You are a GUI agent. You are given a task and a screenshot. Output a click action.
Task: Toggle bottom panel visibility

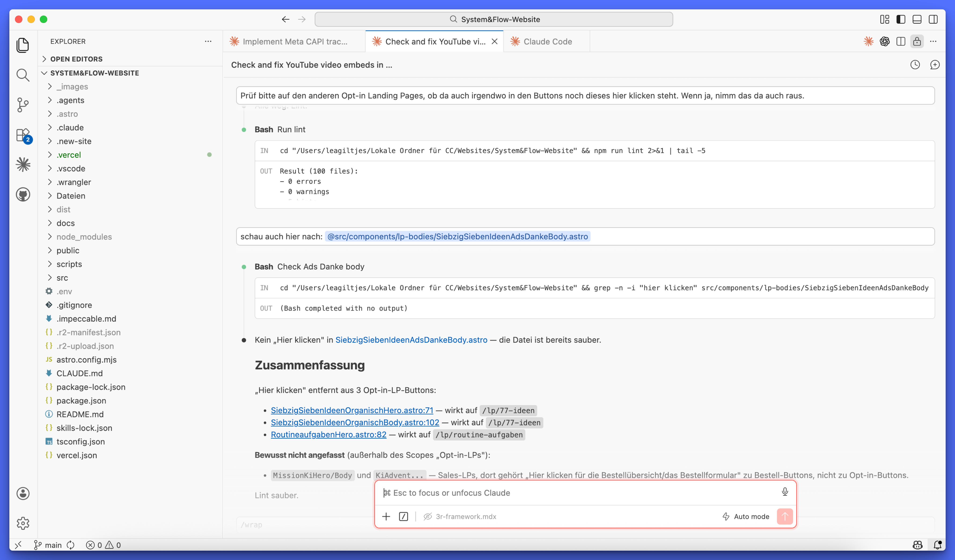tap(917, 19)
